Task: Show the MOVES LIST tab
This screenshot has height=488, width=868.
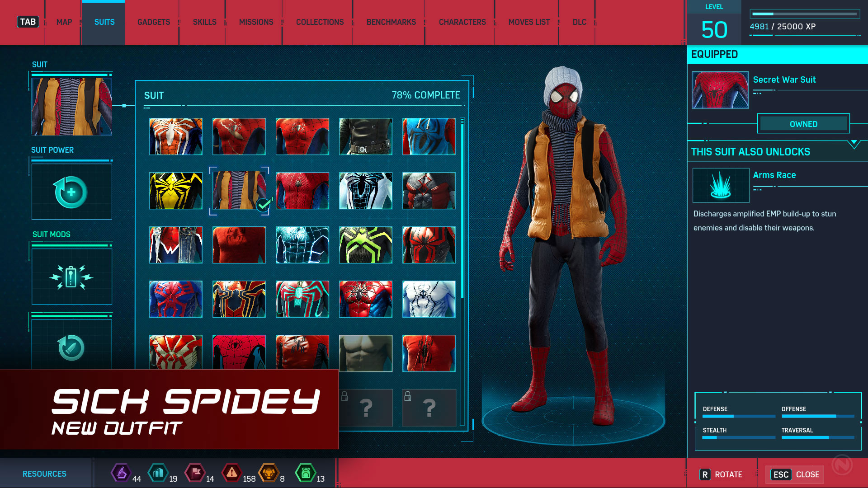Action: [x=529, y=22]
